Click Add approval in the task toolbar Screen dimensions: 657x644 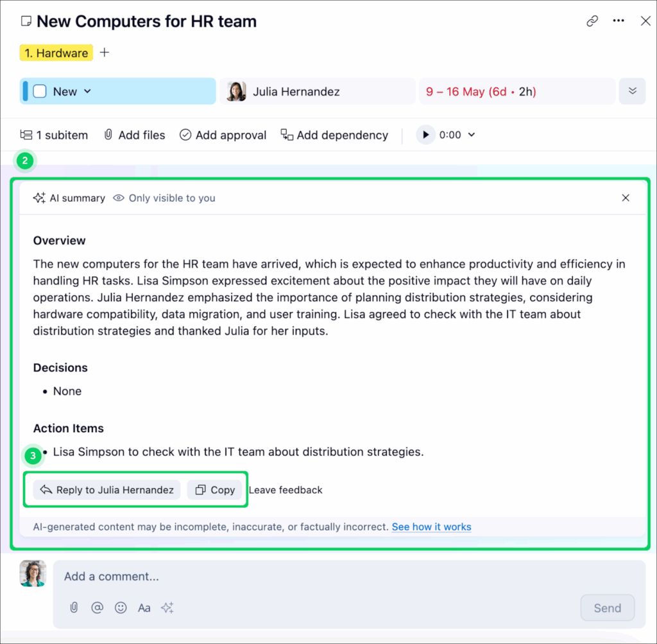click(x=223, y=135)
